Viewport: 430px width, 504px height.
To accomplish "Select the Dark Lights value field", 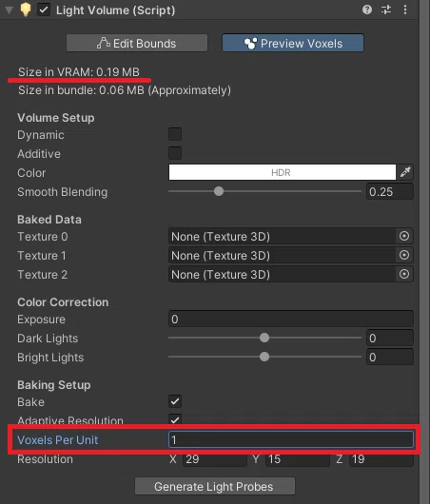I will coord(390,338).
